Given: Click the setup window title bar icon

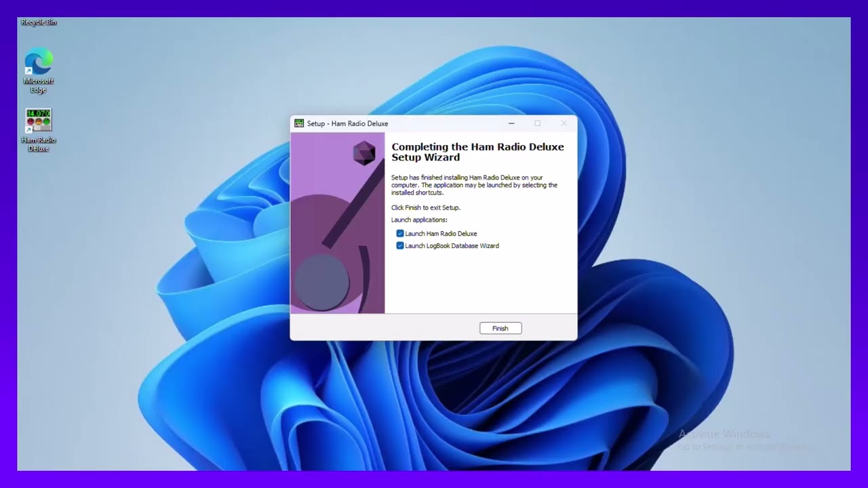Looking at the screenshot, I should [299, 123].
